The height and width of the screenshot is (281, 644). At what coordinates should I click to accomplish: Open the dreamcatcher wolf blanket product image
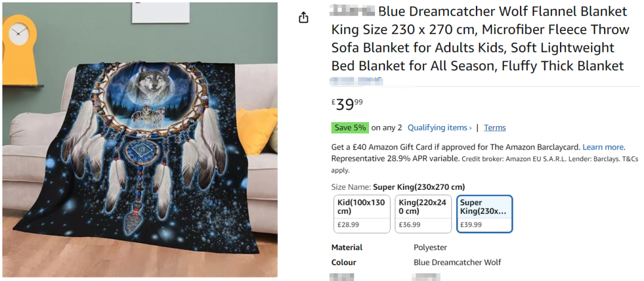pyautogui.click(x=139, y=140)
